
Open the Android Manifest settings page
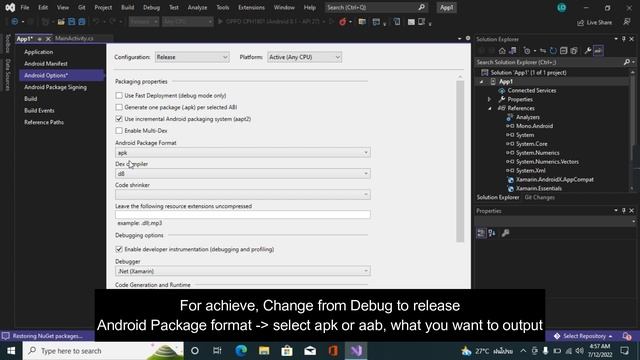46,64
